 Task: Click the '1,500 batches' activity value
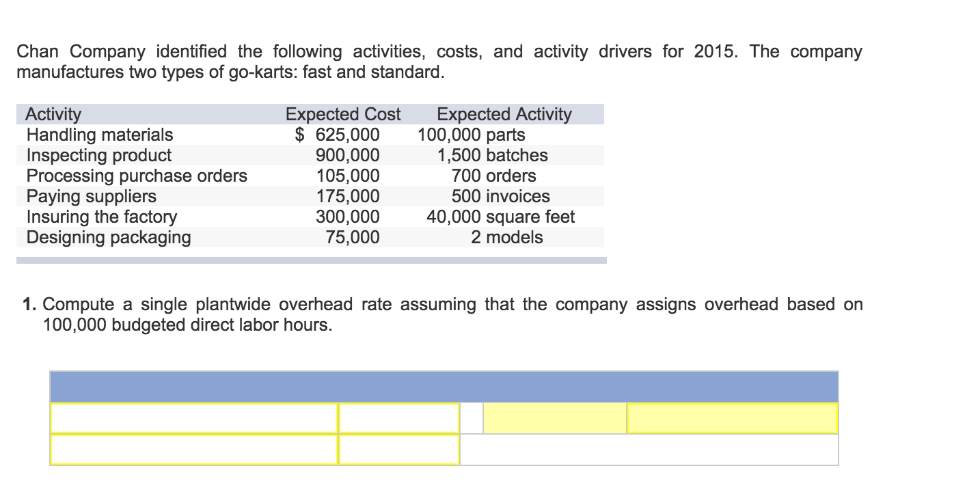[x=493, y=155]
